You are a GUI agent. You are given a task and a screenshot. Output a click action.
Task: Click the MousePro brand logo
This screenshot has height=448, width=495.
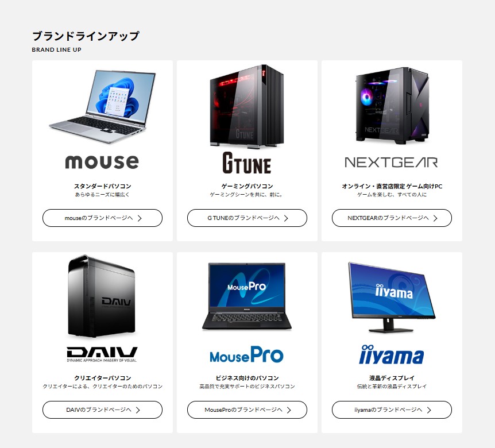(x=246, y=355)
